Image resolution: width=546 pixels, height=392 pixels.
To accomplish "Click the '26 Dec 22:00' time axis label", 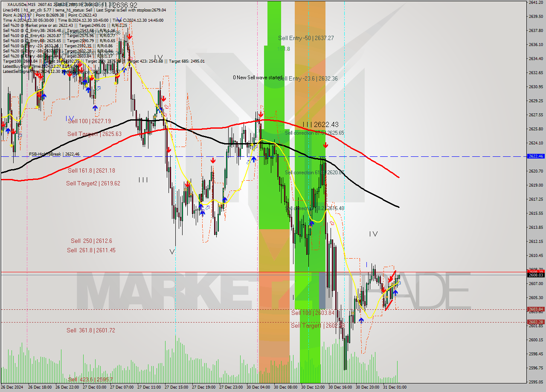I will [x=67, y=387].
